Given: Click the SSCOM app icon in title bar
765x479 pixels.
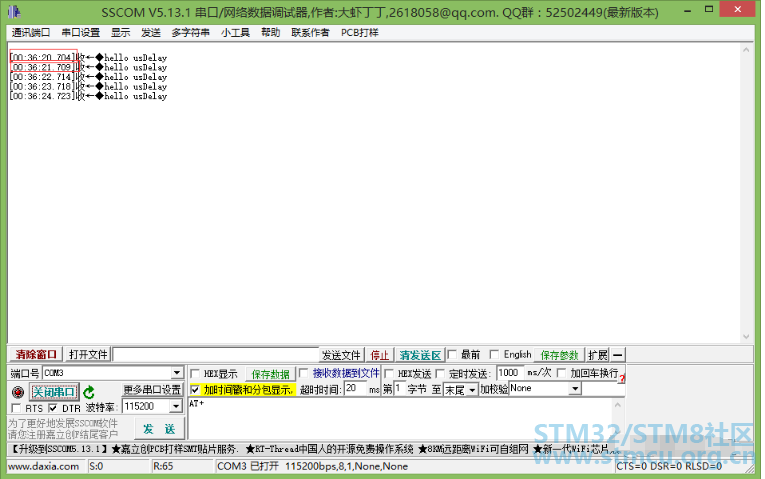Looking at the screenshot, I should coord(15,12).
